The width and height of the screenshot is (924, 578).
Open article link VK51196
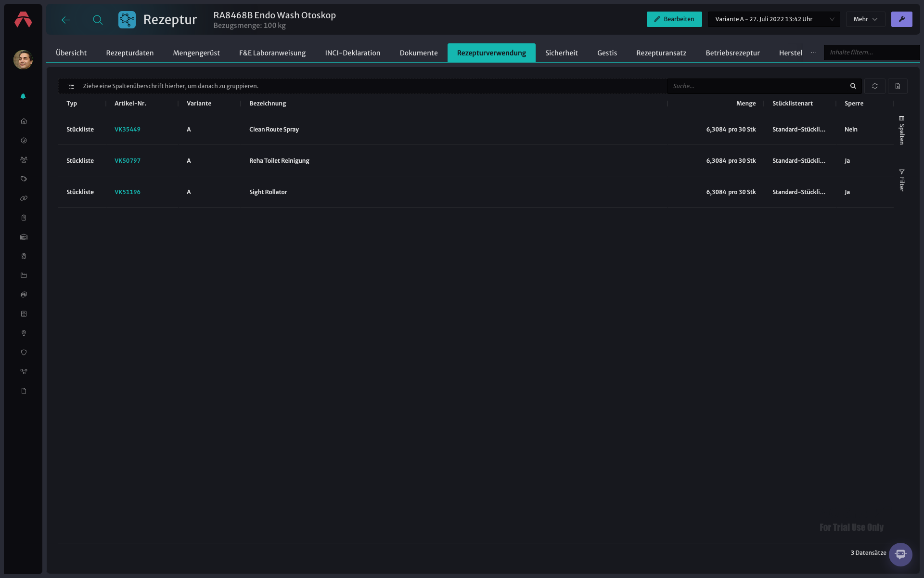tap(128, 192)
